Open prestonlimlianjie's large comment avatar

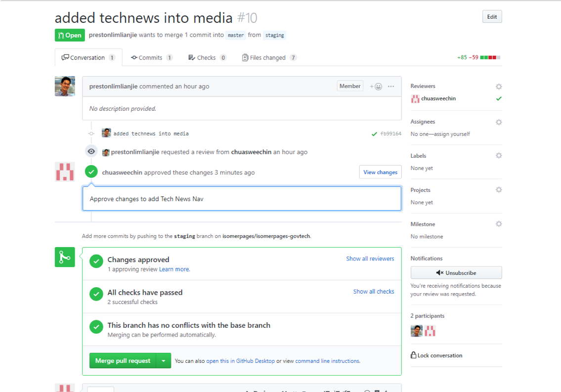pyautogui.click(x=65, y=86)
